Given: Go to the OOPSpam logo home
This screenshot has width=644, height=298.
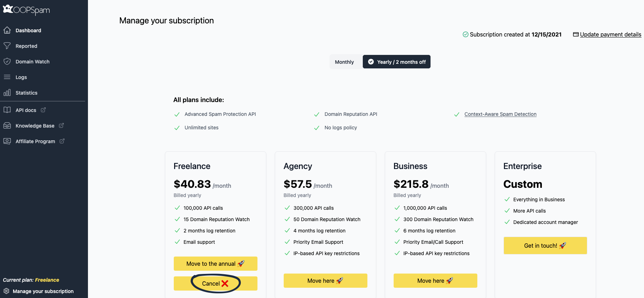Looking at the screenshot, I should [27, 10].
